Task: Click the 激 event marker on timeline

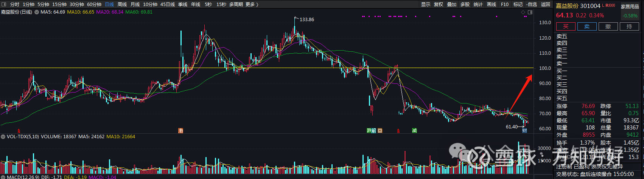Action: point(181,131)
